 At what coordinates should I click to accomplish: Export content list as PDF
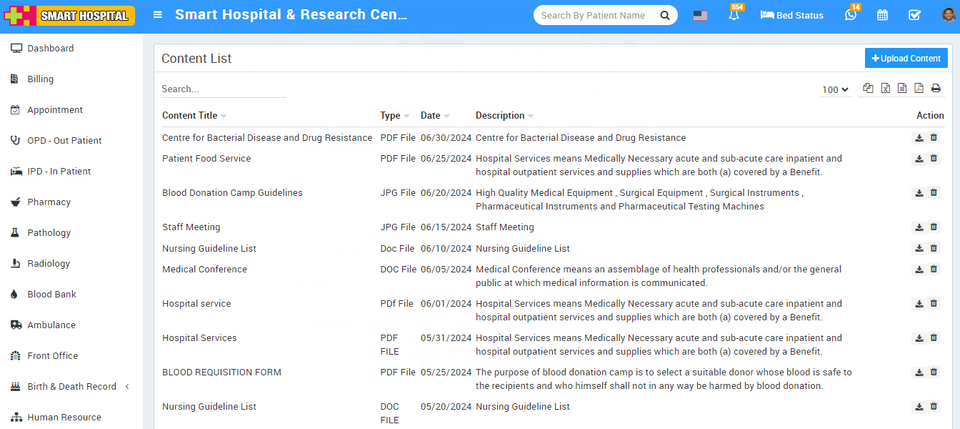(919, 89)
